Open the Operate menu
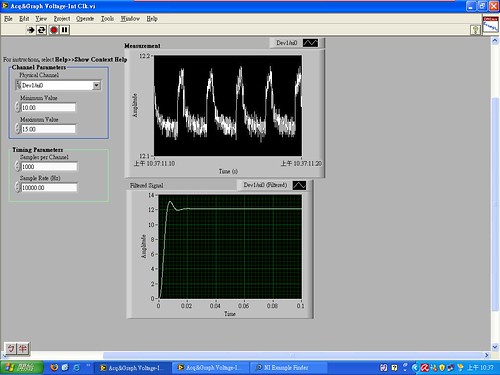This screenshot has height=375, width=500. coord(85,19)
